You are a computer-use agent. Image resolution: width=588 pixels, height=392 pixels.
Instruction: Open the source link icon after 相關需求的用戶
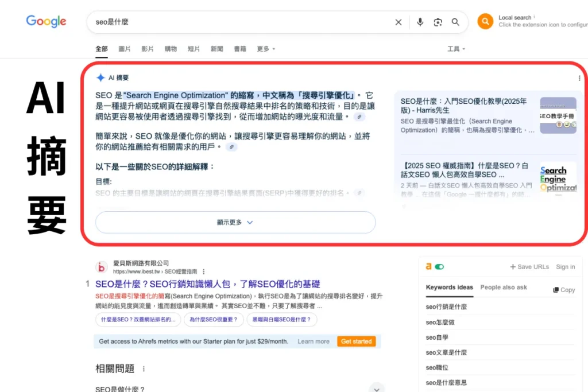(x=232, y=147)
